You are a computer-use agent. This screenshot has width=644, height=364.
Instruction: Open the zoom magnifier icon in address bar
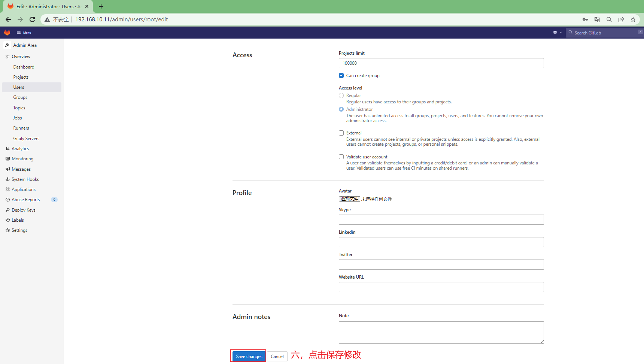[609, 19]
